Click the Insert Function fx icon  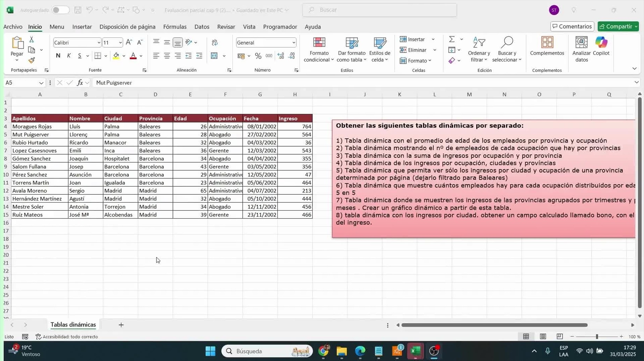click(x=80, y=83)
